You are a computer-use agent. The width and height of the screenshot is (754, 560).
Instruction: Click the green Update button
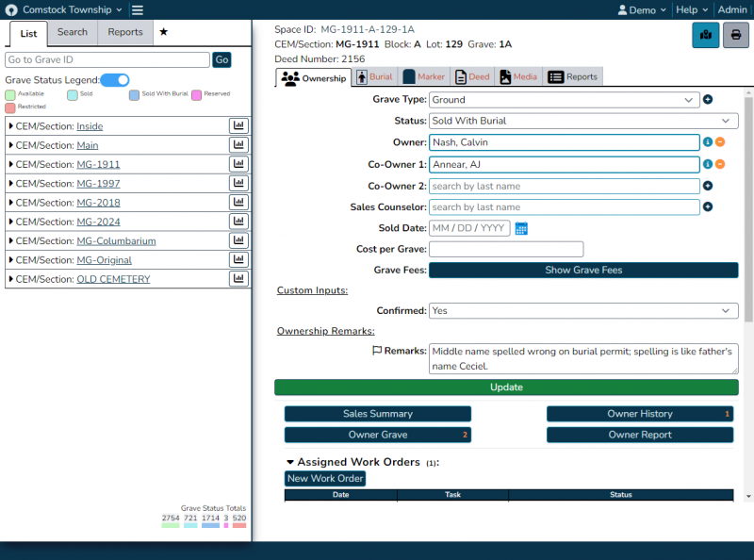[506, 387]
